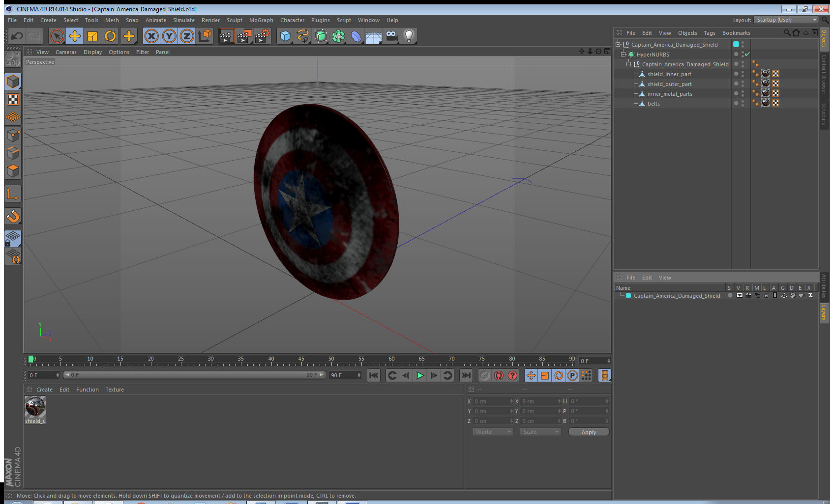Select shield_inner_part object

pos(669,74)
